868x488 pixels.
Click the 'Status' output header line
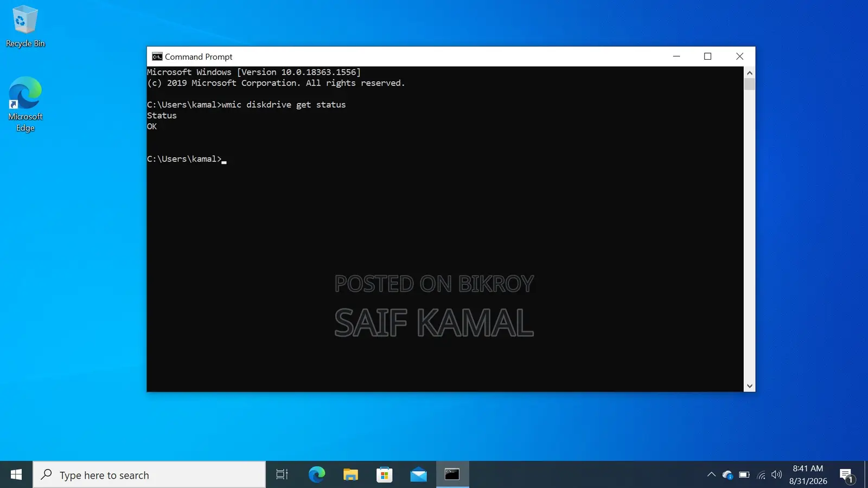click(x=162, y=115)
